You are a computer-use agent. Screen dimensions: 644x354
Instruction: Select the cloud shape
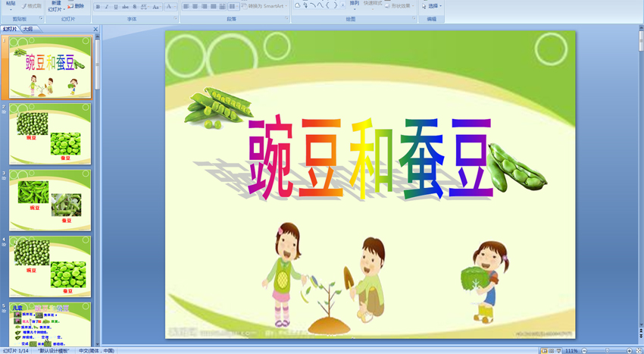pos(297,5)
